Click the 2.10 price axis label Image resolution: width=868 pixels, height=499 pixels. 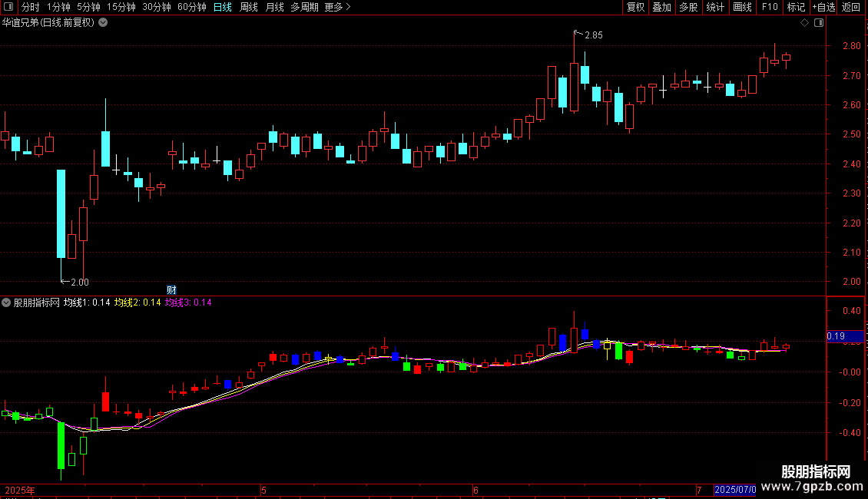coord(851,253)
